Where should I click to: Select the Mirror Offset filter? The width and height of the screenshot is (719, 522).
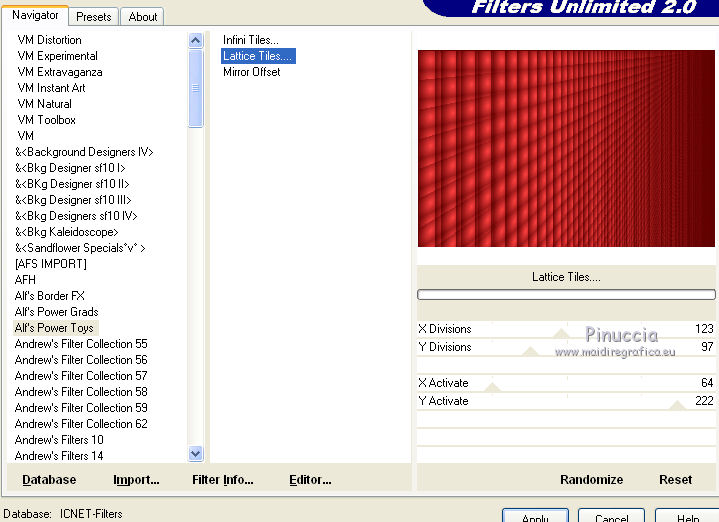[x=252, y=72]
